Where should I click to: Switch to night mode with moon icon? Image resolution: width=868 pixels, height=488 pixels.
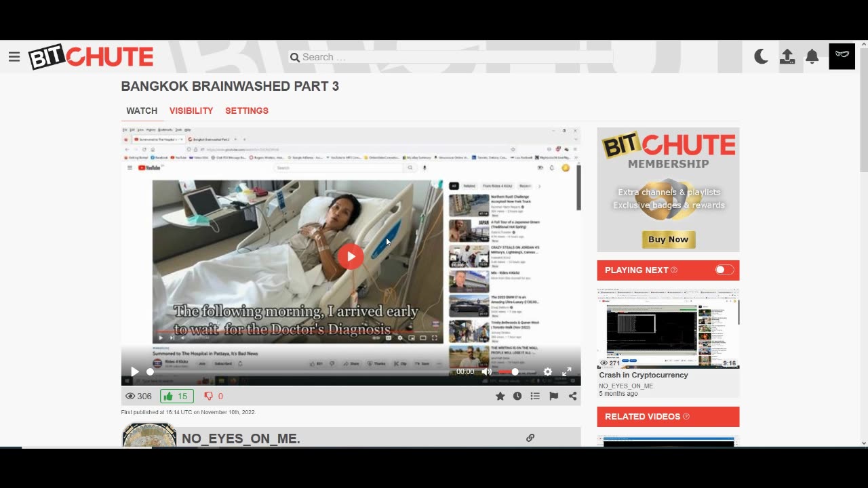[x=761, y=57]
